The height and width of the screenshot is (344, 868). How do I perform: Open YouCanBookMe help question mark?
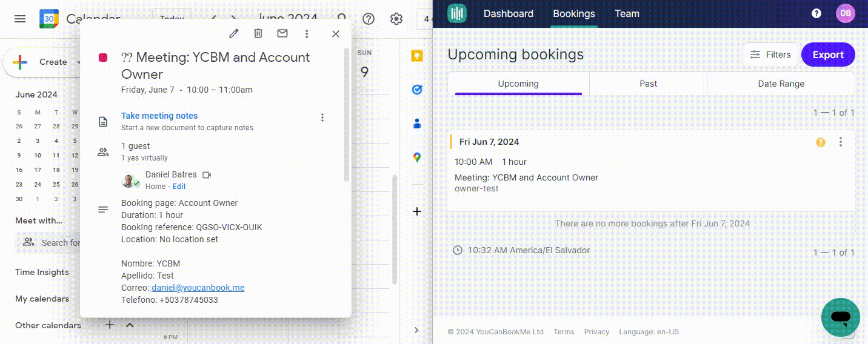[816, 13]
